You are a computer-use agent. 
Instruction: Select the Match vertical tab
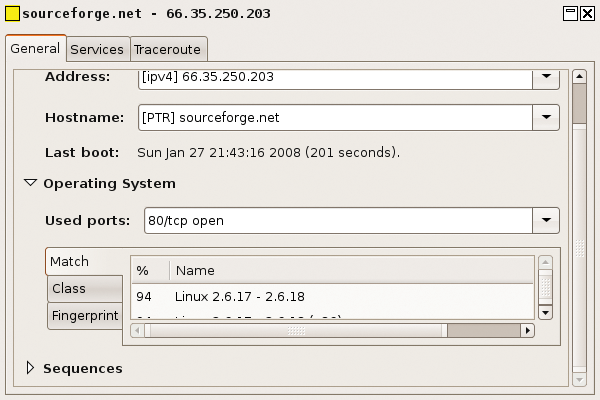84,261
